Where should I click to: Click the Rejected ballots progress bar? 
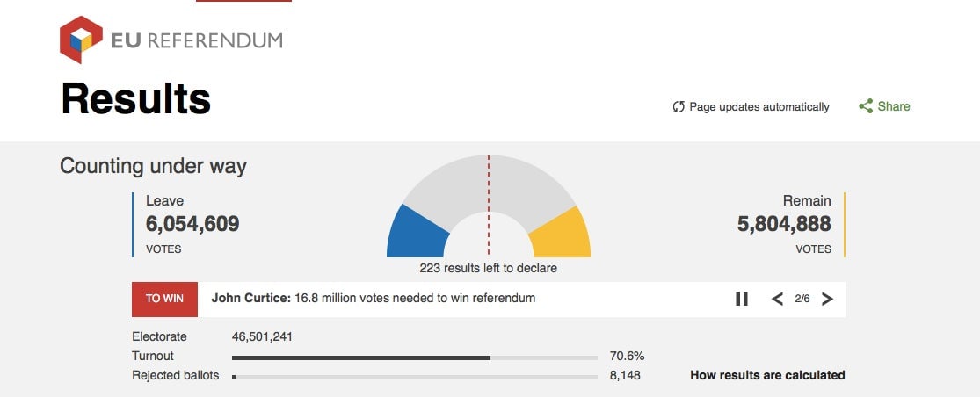[414, 377]
